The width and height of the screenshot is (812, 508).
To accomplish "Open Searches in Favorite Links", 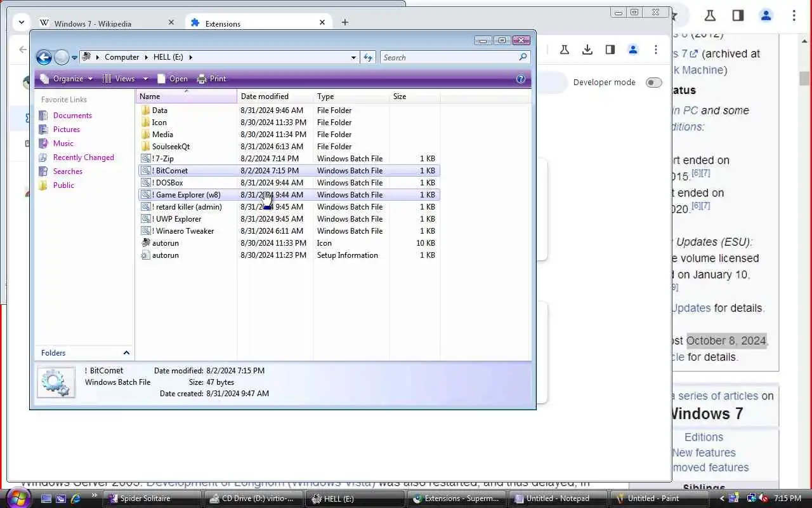I will (x=67, y=171).
